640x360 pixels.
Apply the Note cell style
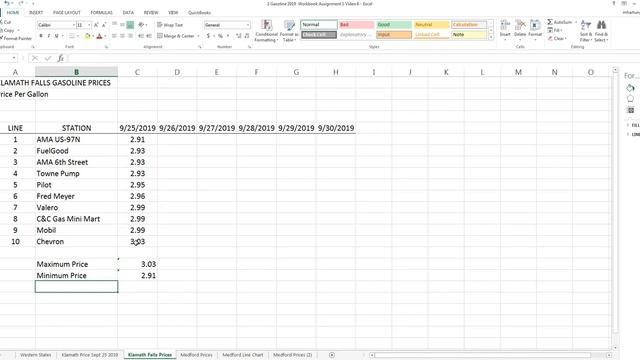469,35
